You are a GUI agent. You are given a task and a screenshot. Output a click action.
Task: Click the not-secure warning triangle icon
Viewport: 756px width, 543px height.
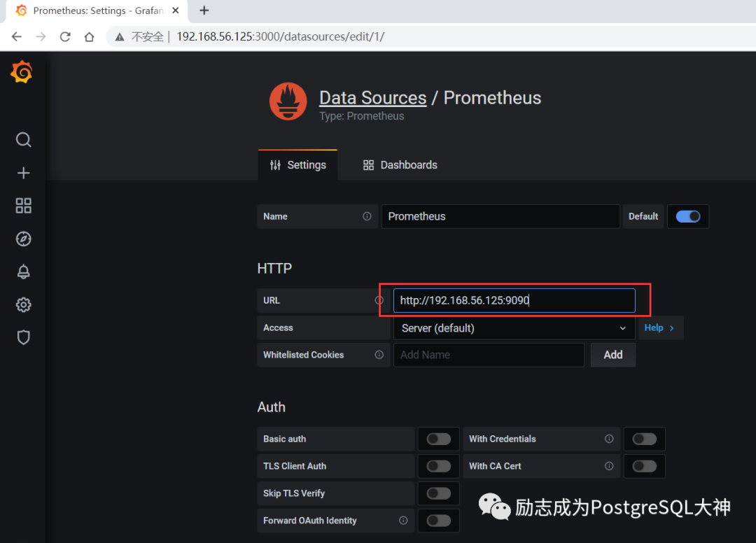(x=120, y=37)
